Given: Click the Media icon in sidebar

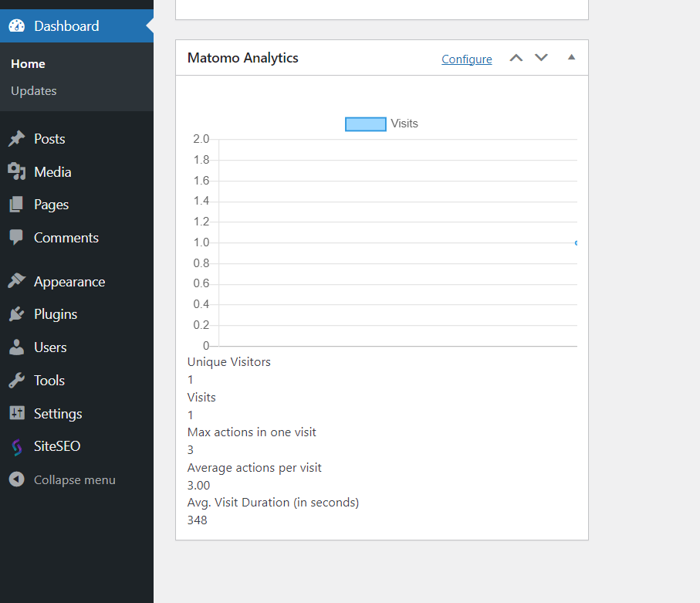Looking at the screenshot, I should (x=17, y=171).
